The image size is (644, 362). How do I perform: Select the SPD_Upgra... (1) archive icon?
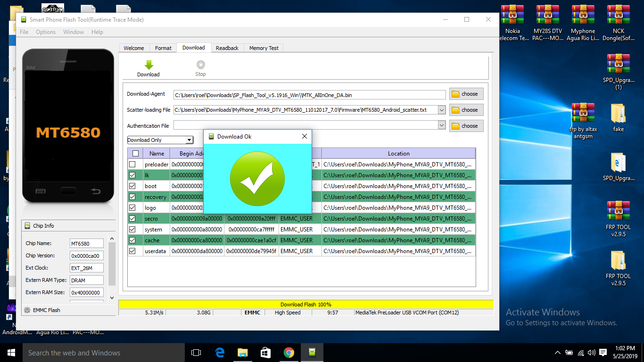619,65
